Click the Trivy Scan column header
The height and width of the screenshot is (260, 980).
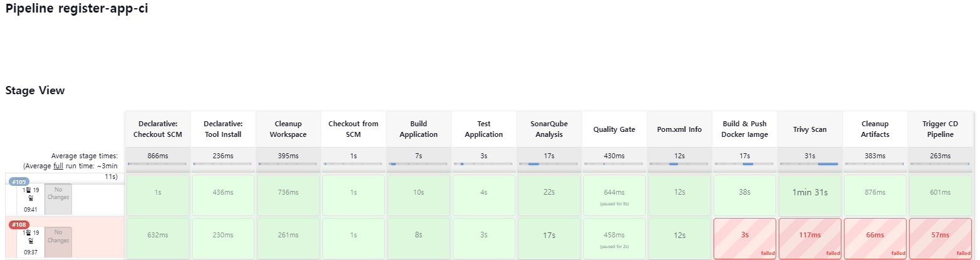pos(810,129)
